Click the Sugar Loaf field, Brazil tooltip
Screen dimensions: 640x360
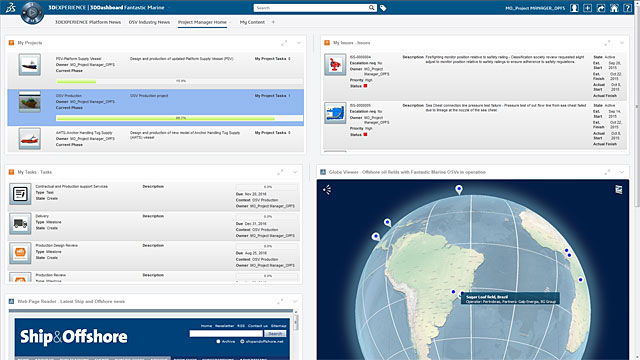[x=510, y=299]
